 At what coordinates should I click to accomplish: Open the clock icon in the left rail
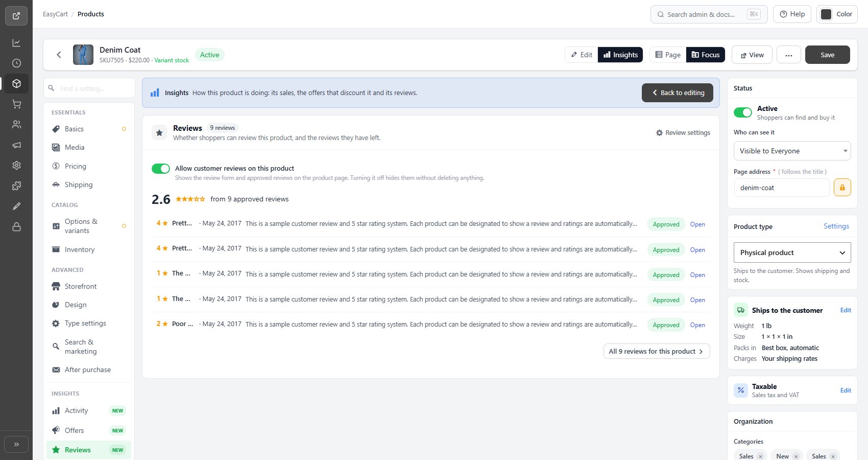[x=16, y=63]
